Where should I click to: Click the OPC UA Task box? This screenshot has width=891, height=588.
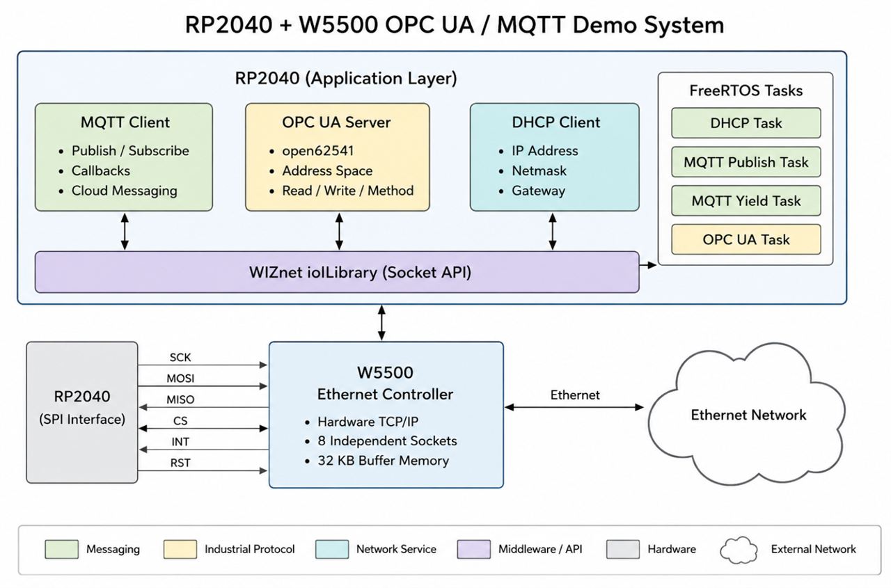746,239
